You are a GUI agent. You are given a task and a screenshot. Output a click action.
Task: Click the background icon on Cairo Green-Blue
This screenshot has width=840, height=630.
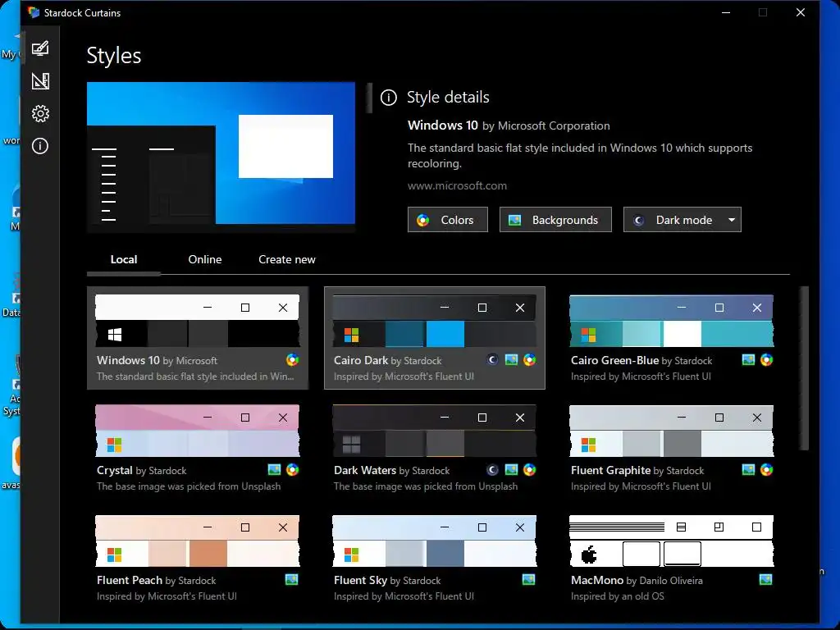click(x=748, y=360)
